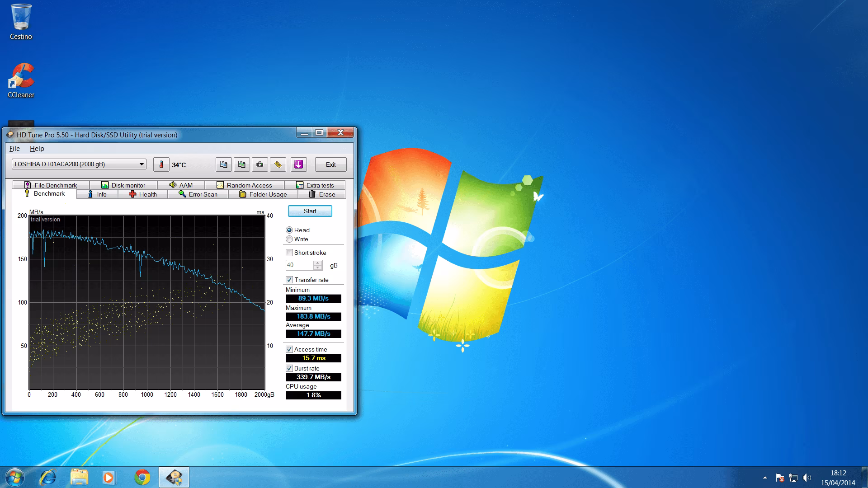
Task: Open the Extra tests tab
Action: [315, 185]
